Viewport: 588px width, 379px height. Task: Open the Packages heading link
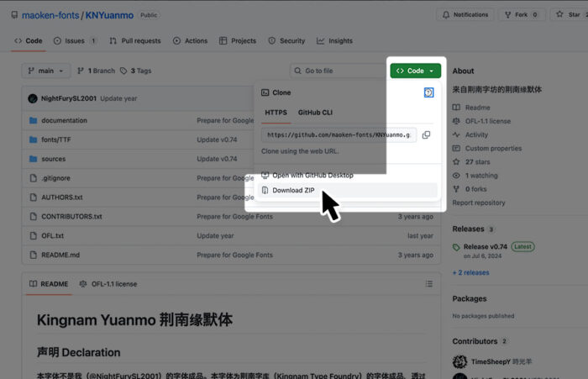[x=469, y=298]
